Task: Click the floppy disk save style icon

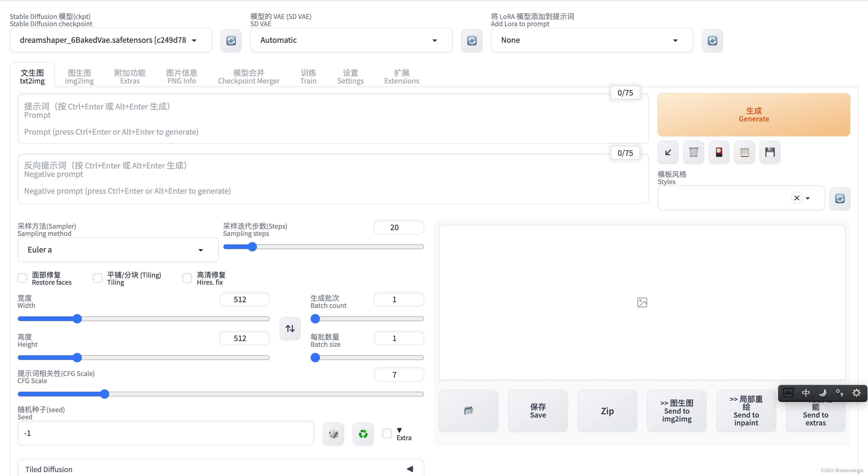Action: tap(770, 152)
